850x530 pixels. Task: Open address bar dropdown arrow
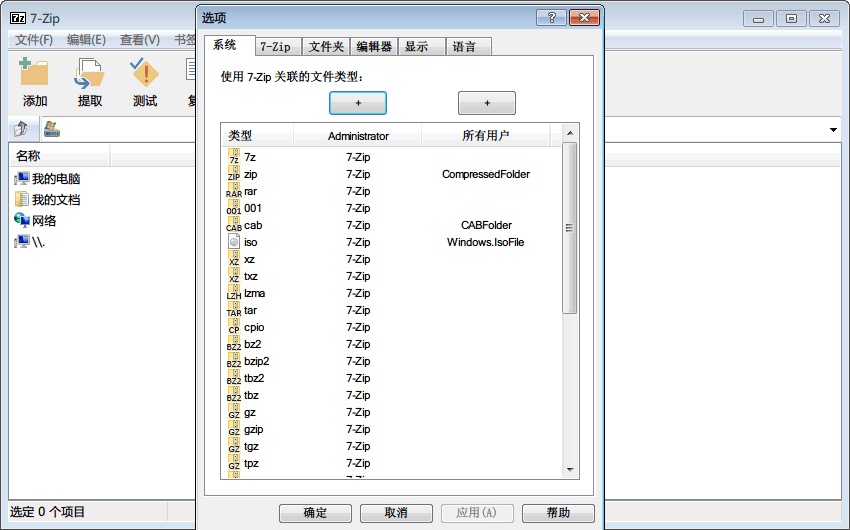(833, 131)
